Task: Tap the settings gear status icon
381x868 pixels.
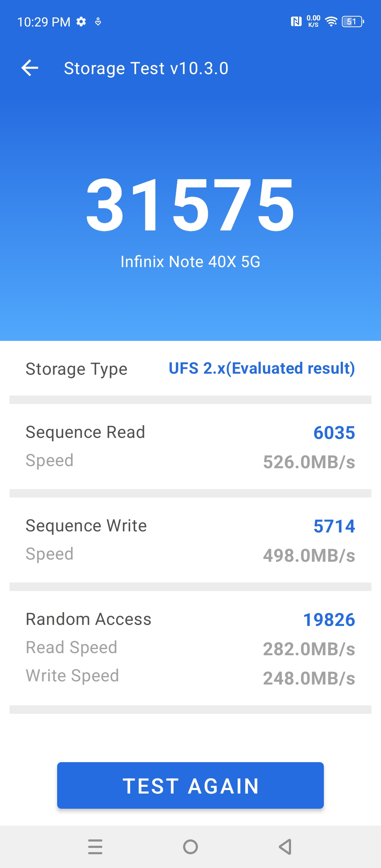Action: (81, 22)
